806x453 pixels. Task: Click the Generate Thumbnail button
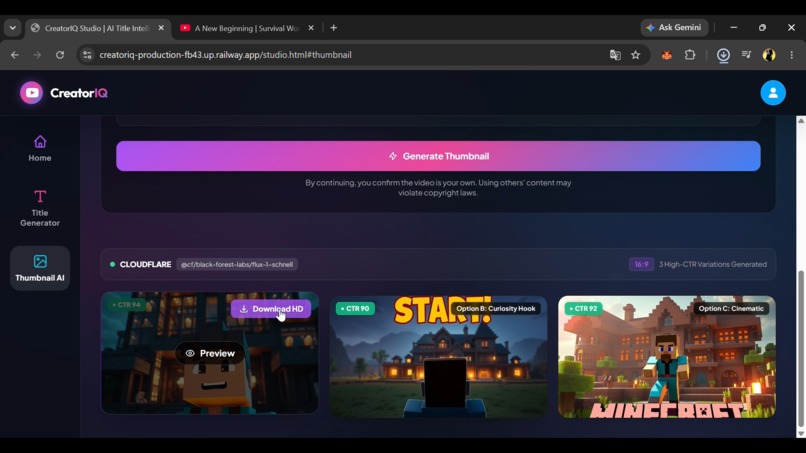(x=438, y=156)
